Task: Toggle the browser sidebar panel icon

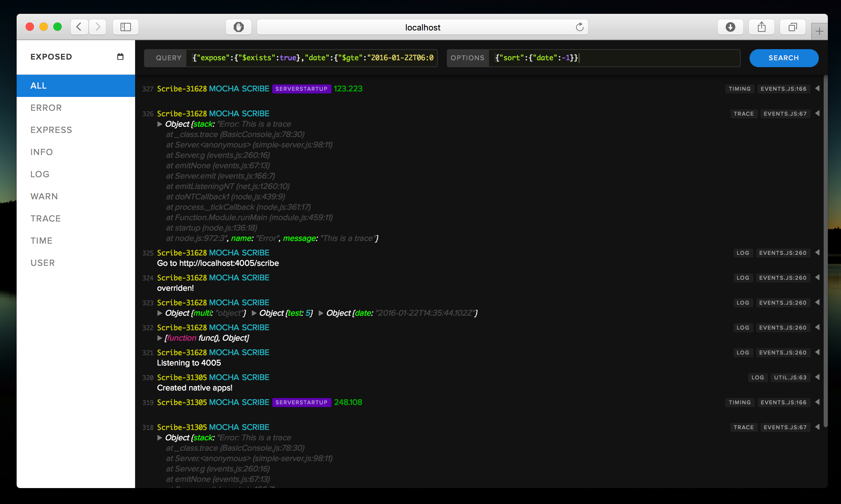Action: click(x=125, y=27)
